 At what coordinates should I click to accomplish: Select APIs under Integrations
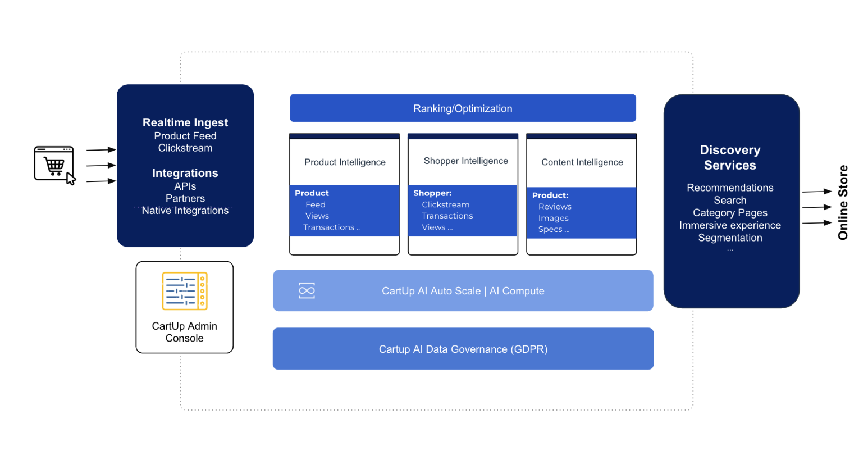[185, 186]
